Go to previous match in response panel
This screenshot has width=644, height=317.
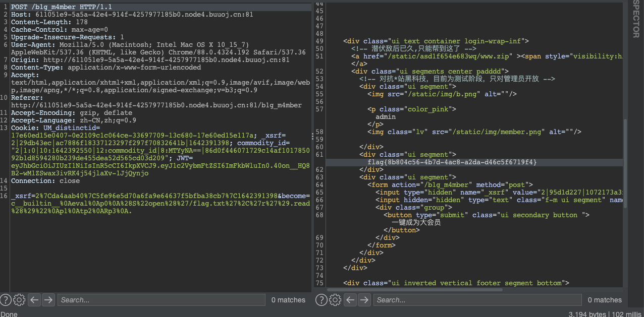[x=350, y=300]
